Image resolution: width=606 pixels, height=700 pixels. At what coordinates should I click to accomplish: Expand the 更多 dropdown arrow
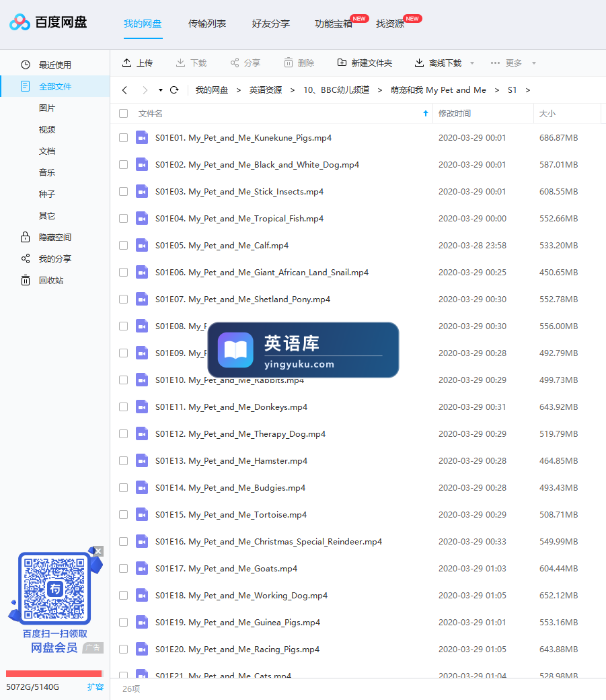click(x=534, y=63)
